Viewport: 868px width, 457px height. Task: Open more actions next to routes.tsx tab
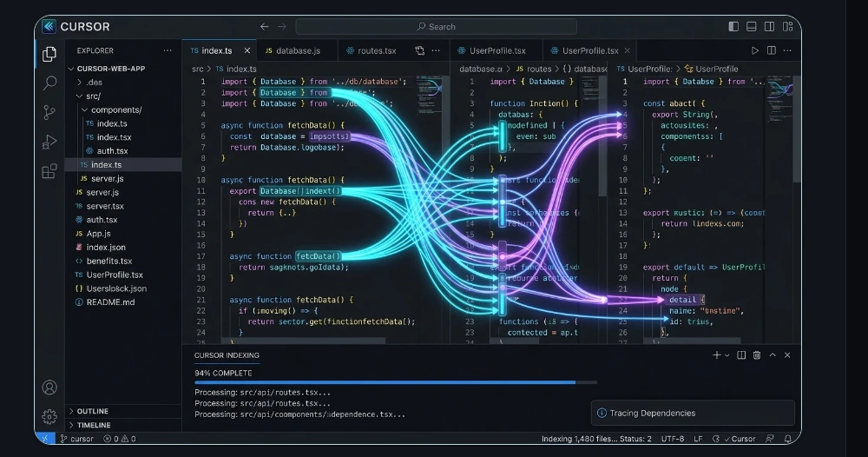pyautogui.click(x=437, y=50)
